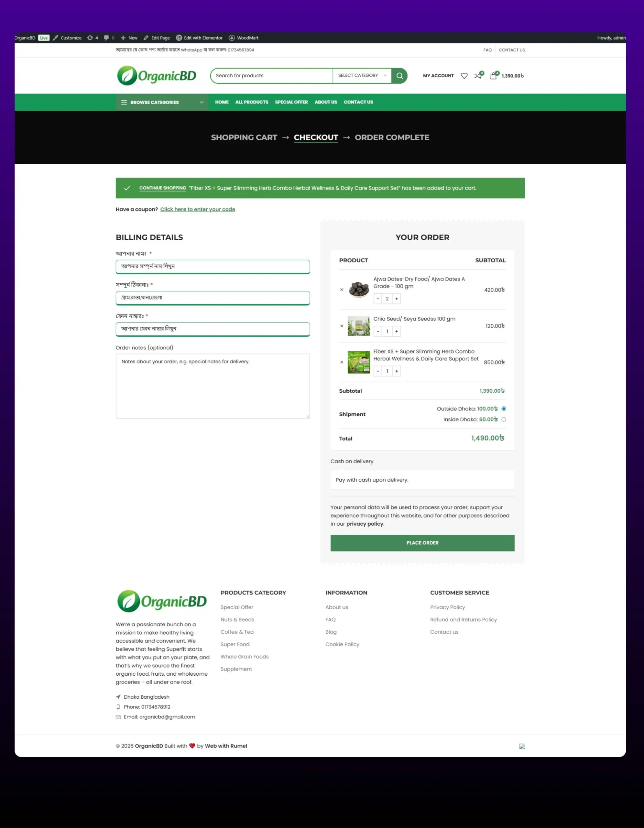Viewport: 644px width, 828px height.
Task: Open the compare products shuffle icon
Action: click(478, 76)
